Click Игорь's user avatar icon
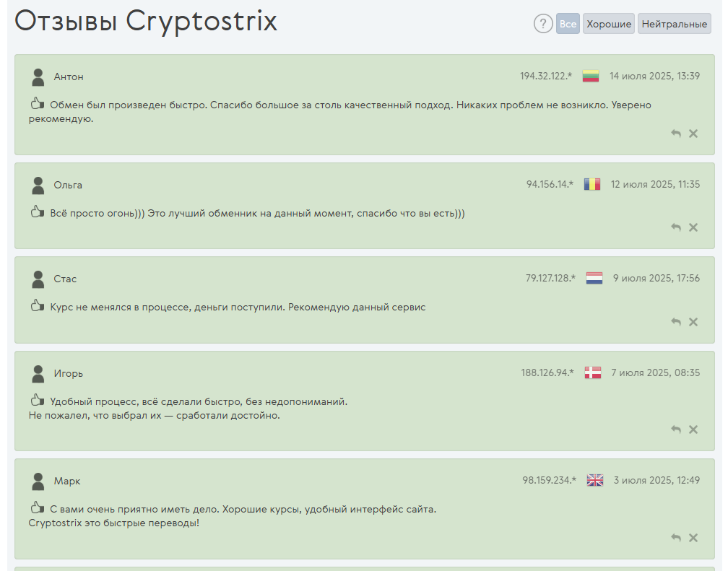This screenshot has width=728, height=571. click(x=38, y=374)
